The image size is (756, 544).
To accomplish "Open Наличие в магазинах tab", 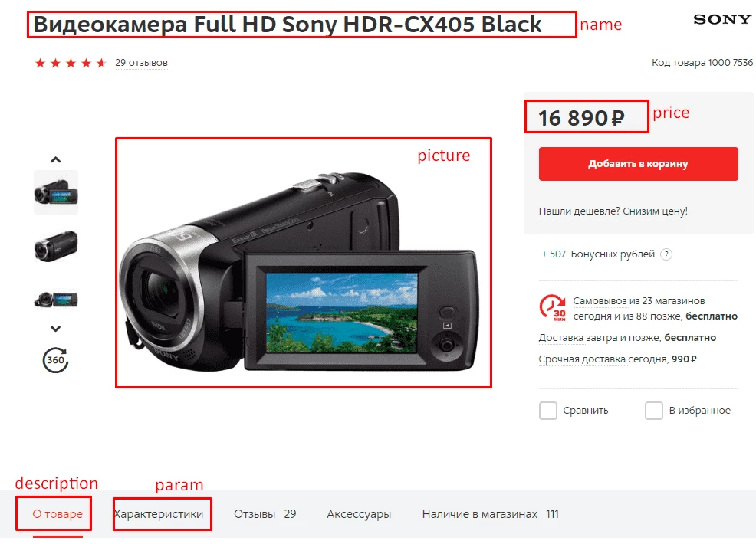I will point(491,514).
